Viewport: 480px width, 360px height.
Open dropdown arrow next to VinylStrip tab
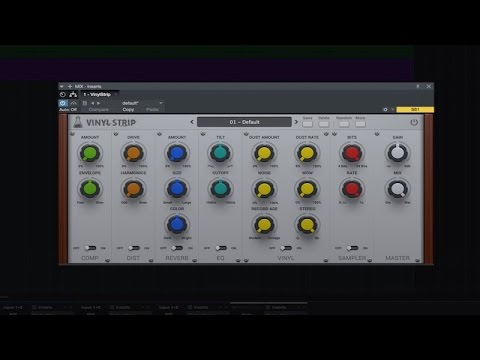(x=116, y=95)
